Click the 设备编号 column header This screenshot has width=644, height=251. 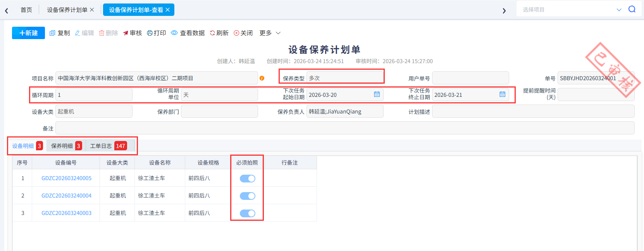pos(66,163)
